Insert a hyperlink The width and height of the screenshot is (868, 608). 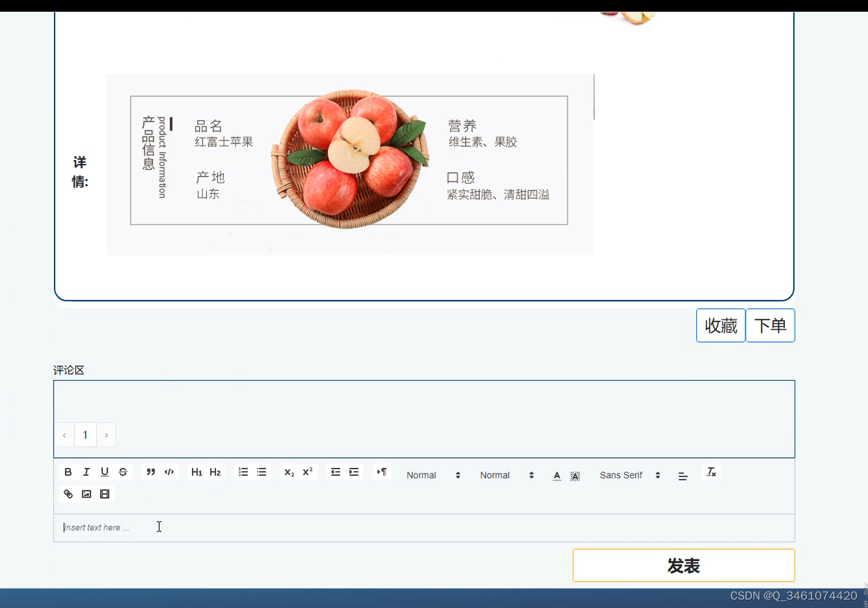coord(68,494)
